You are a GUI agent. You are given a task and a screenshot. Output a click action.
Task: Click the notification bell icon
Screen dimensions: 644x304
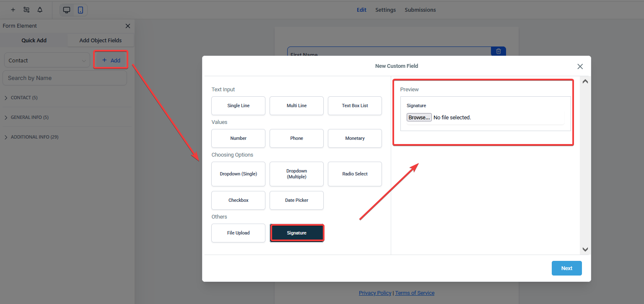(40, 10)
